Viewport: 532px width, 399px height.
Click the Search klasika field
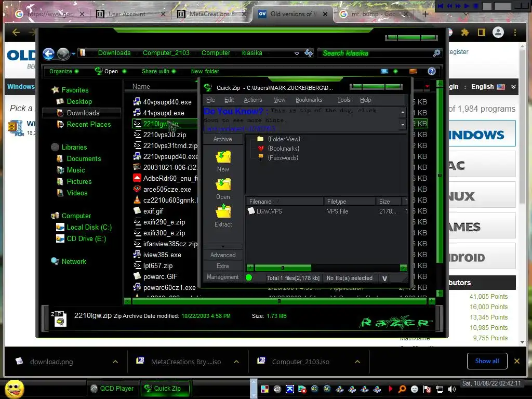(376, 53)
